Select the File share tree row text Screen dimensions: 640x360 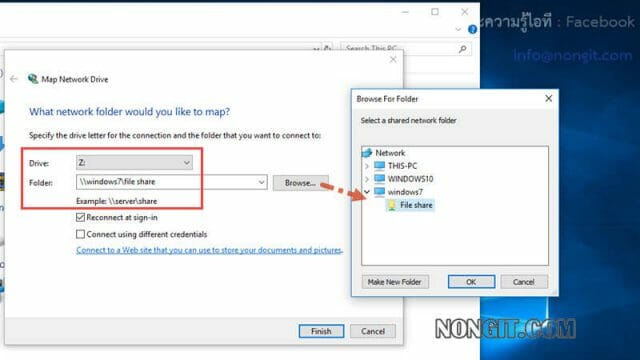click(x=416, y=205)
